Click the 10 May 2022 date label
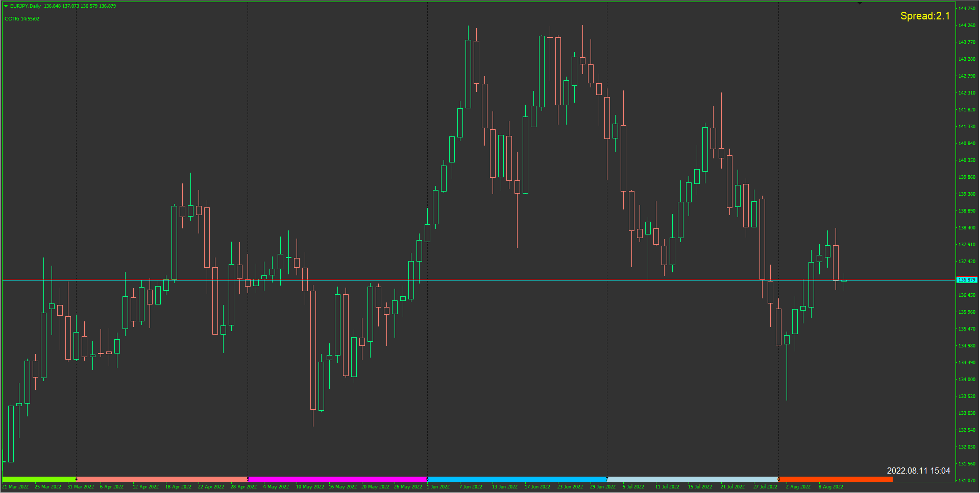The height and width of the screenshot is (493, 980). (x=310, y=487)
